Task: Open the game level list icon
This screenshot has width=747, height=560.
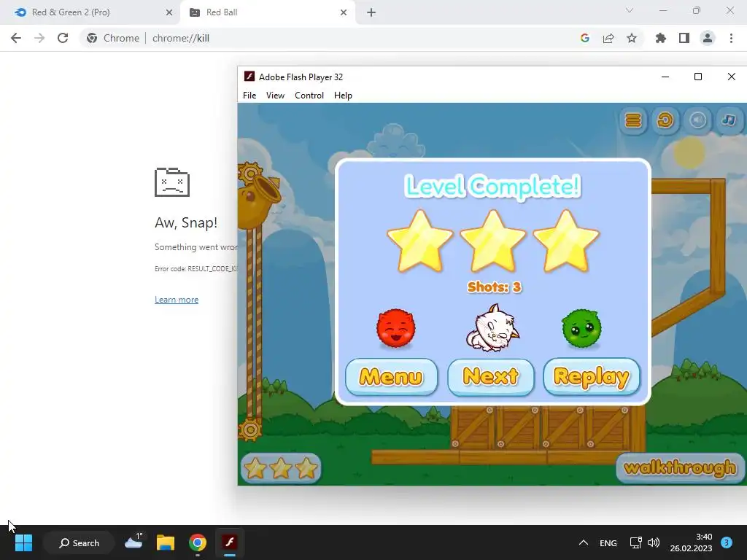Action: tap(633, 120)
